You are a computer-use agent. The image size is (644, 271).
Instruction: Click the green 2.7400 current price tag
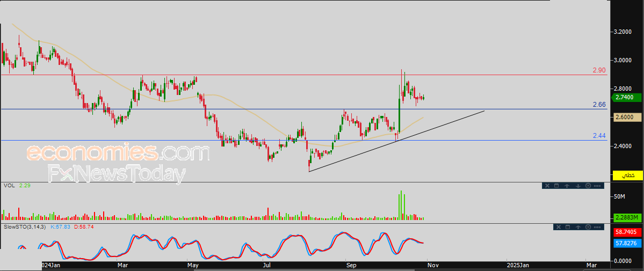pos(627,97)
